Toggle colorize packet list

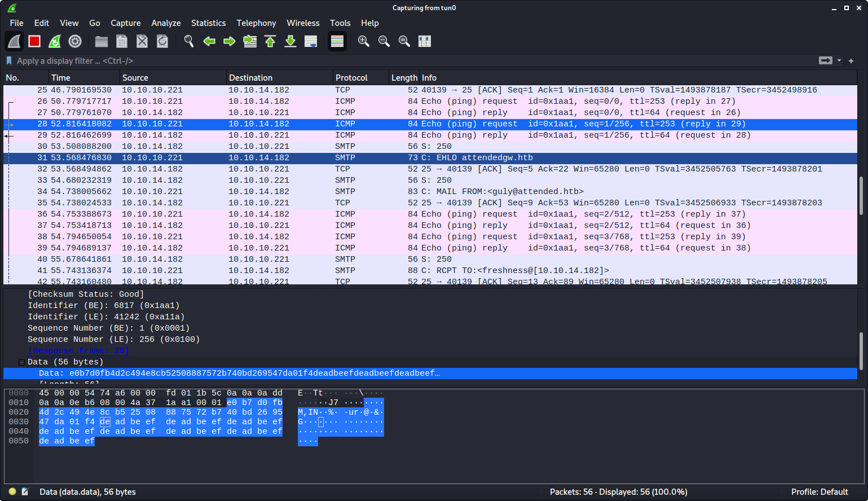pos(337,41)
